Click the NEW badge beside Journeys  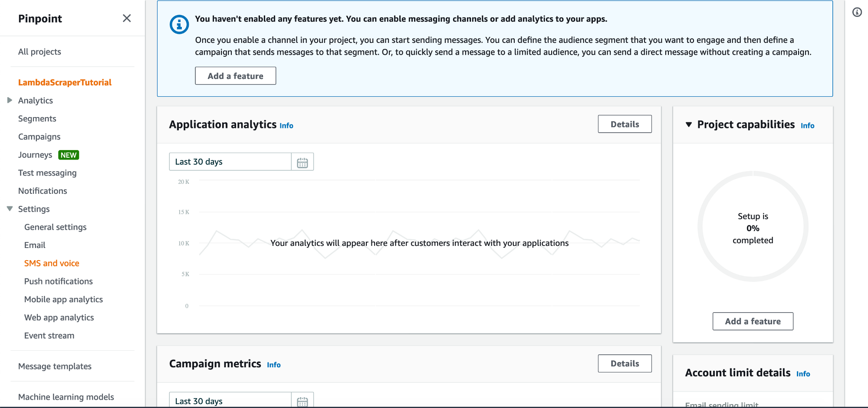[69, 155]
